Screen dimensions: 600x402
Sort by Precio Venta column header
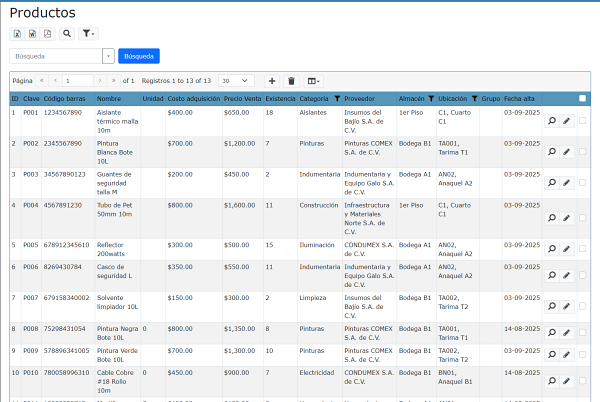pos(242,99)
